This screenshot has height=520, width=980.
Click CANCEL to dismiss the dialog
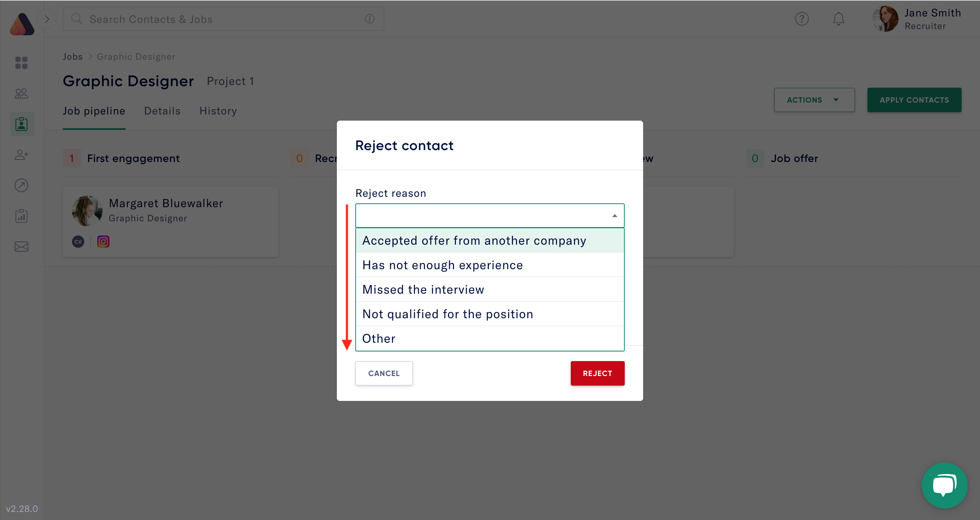[x=384, y=373]
